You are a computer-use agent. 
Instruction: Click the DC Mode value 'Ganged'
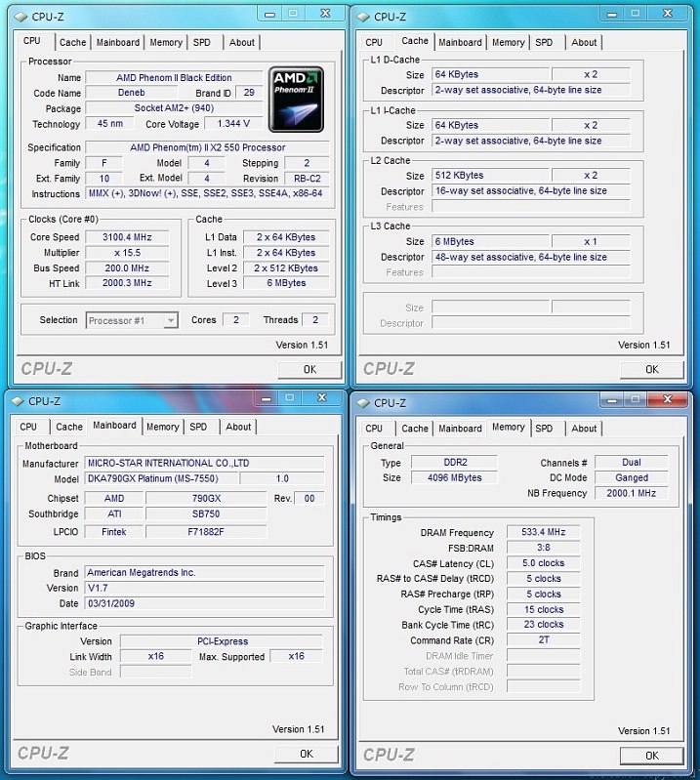[x=632, y=477]
